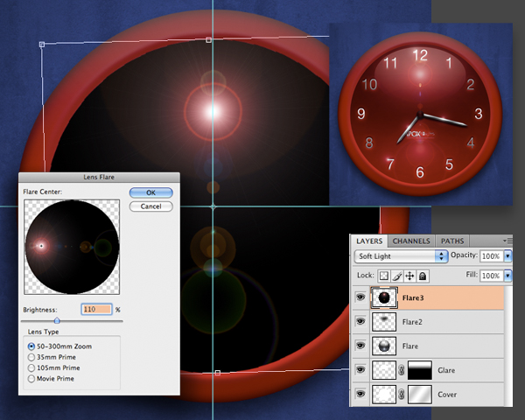This screenshot has height=420, width=525.
Task: Click the lock position move icon
Action: pyautogui.click(x=410, y=276)
